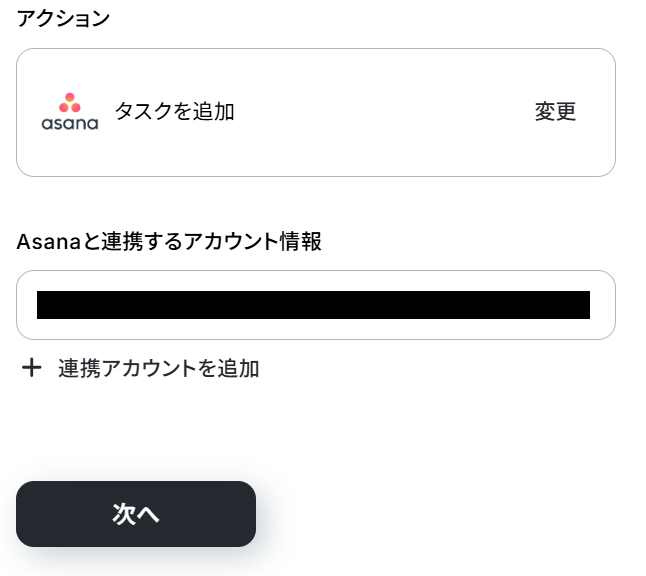Click the redacted account value in field
This screenshot has width=646, height=576.
313,305
